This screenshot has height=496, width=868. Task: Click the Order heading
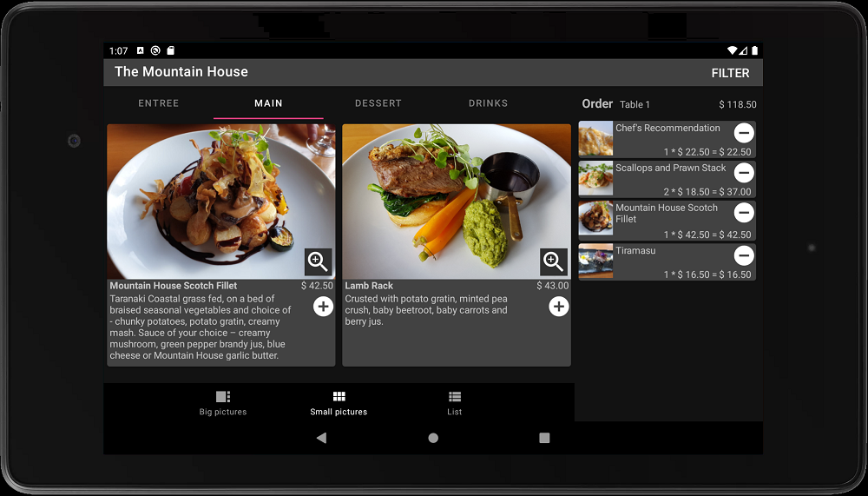597,103
